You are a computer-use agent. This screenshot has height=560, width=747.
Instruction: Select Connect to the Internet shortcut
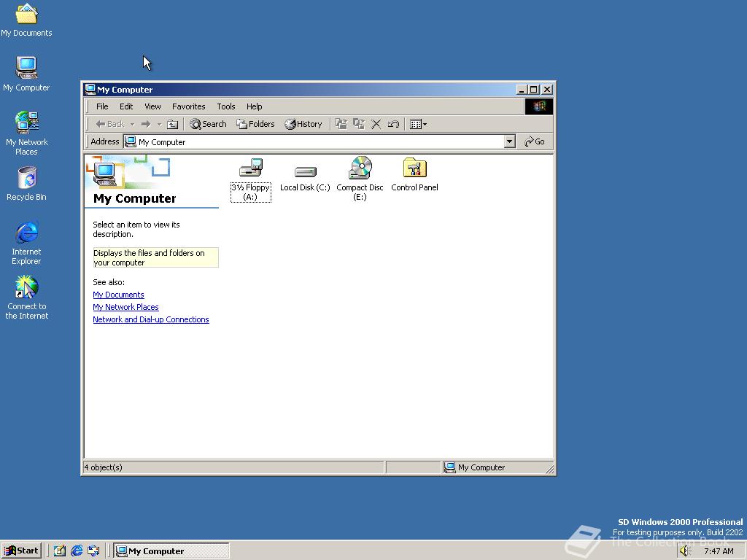pyautogui.click(x=27, y=297)
